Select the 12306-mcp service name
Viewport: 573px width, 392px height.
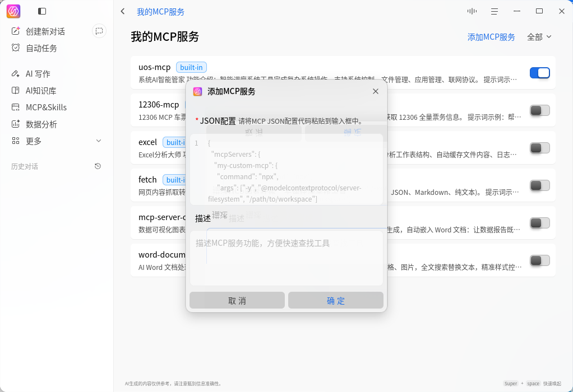(159, 105)
